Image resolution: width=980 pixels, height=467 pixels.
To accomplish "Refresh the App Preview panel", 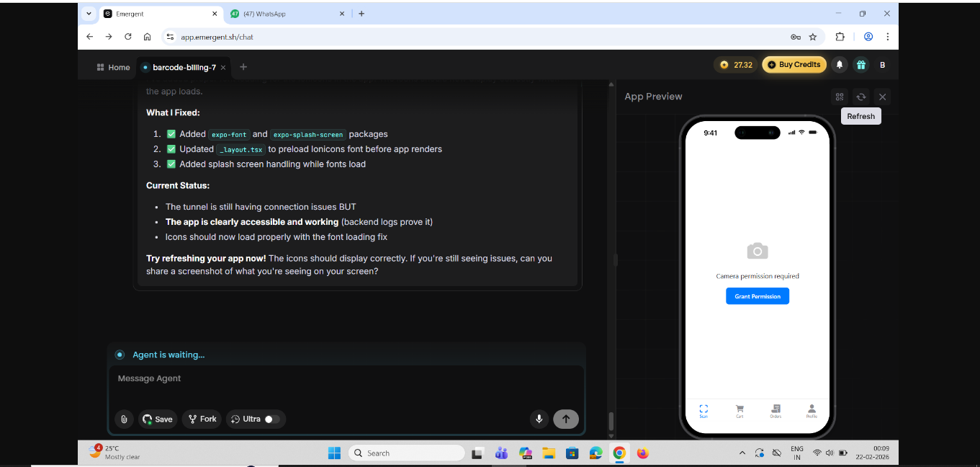I will [860, 97].
